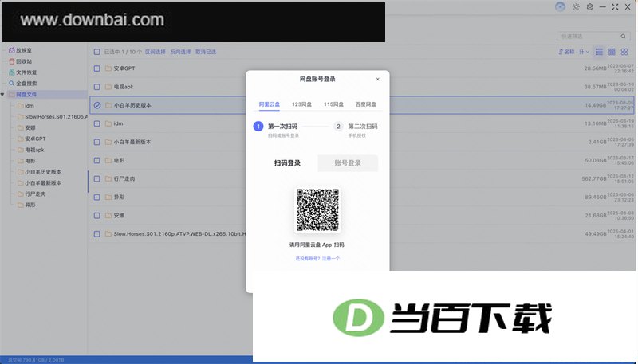Viewport: 638px width, 364px height.
Task: Click the 562.77GB size value
Action: coord(594,178)
